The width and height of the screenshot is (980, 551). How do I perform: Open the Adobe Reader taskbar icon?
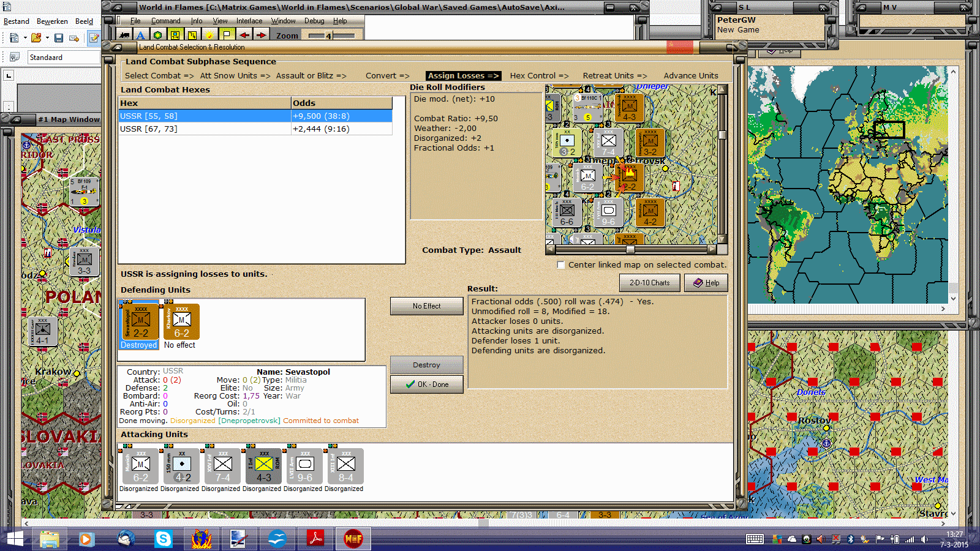315,539
